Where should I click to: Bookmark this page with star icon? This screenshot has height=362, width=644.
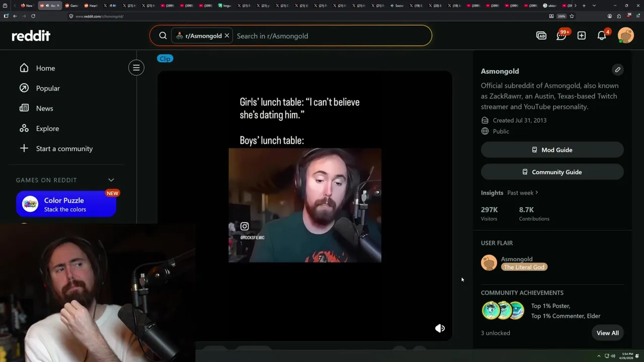(x=572, y=16)
